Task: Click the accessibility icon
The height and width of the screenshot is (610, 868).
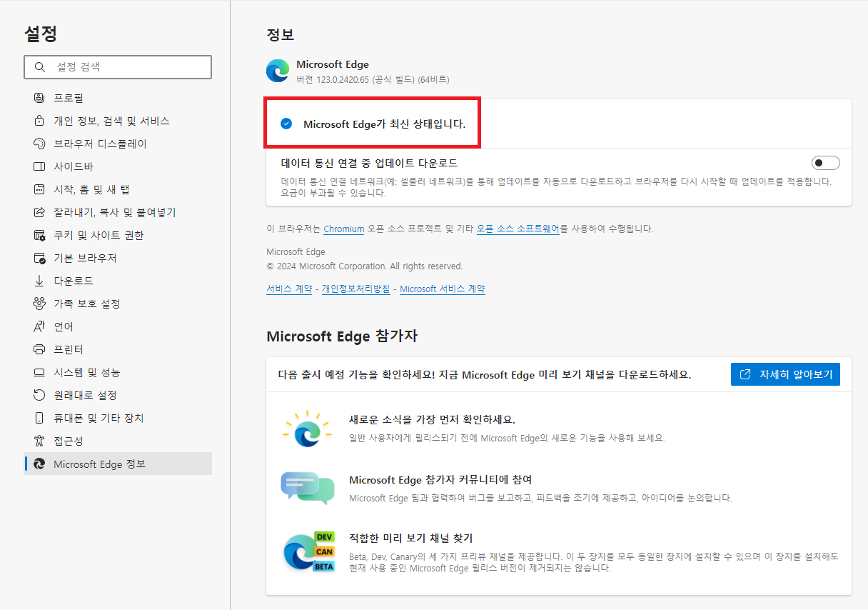Action: pyautogui.click(x=39, y=441)
